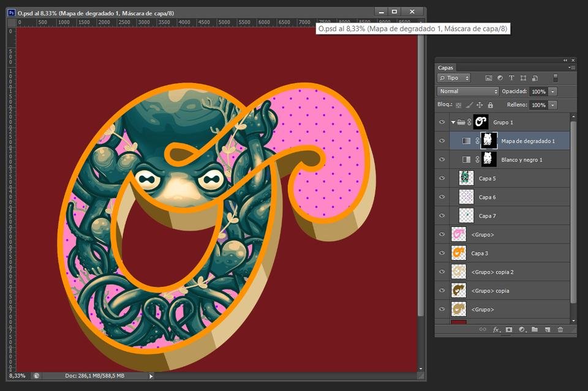Click the adjustment layer filter icon
Image resolution: width=588 pixels, height=391 pixels.
pos(500,78)
